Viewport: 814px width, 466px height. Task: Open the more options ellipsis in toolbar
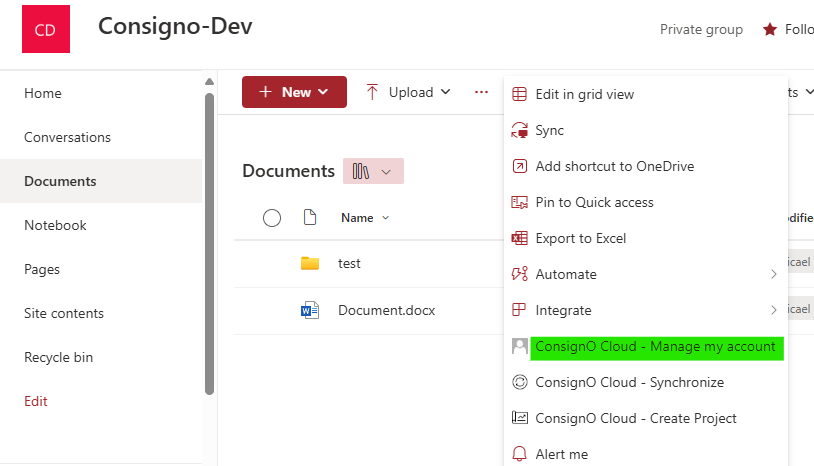point(481,92)
